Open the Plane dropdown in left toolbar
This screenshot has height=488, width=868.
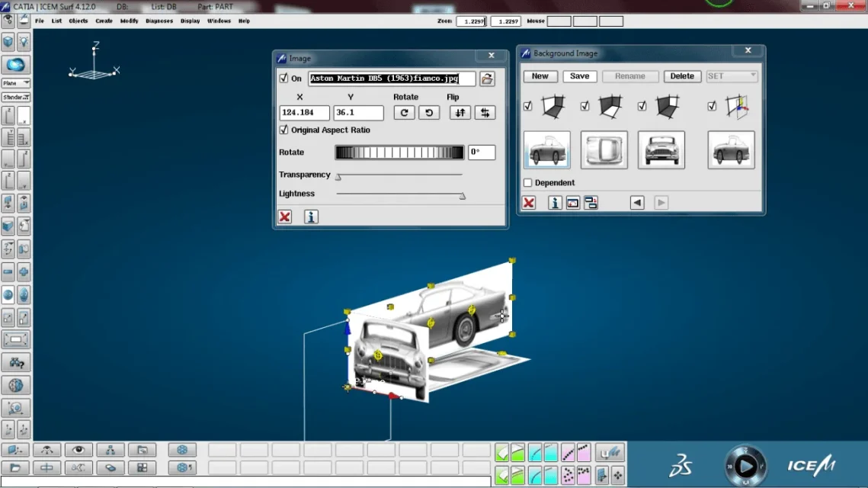[16, 83]
